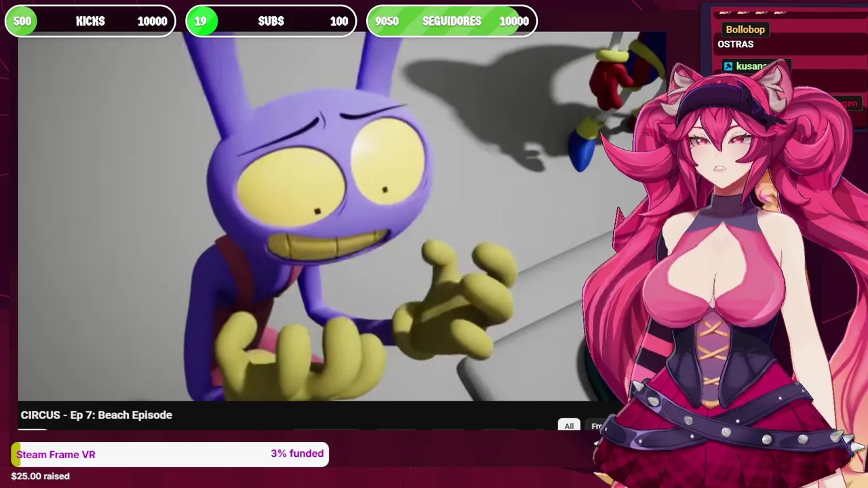The height and width of the screenshot is (488, 868).
Task: Click the SEGUIDORES goal progress bar
Action: 452,21
